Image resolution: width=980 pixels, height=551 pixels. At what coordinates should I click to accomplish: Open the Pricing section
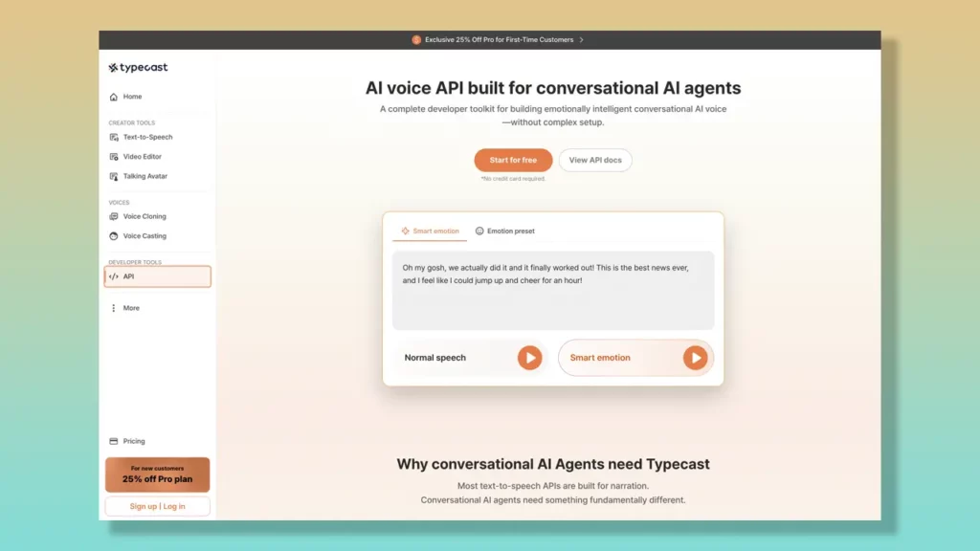tap(130, 441)
